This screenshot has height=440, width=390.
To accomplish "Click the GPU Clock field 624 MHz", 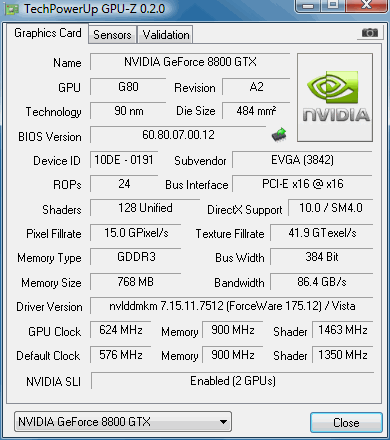I will click(121, 330).
